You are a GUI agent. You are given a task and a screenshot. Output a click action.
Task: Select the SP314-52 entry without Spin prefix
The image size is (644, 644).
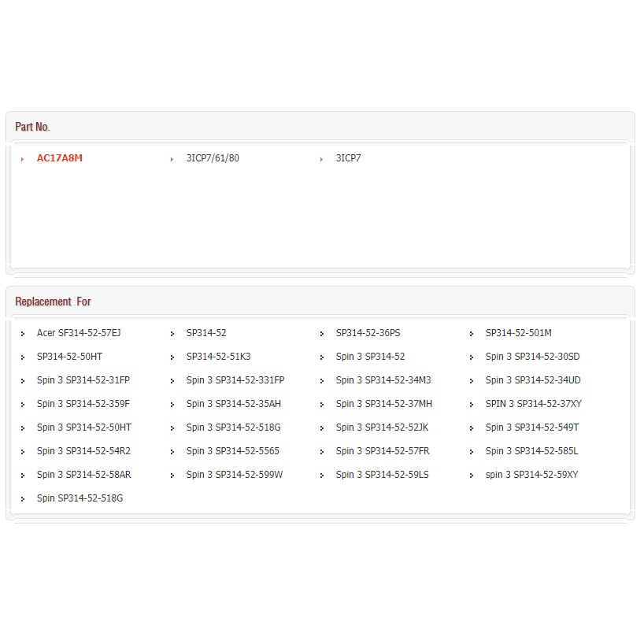pos(206,333)
